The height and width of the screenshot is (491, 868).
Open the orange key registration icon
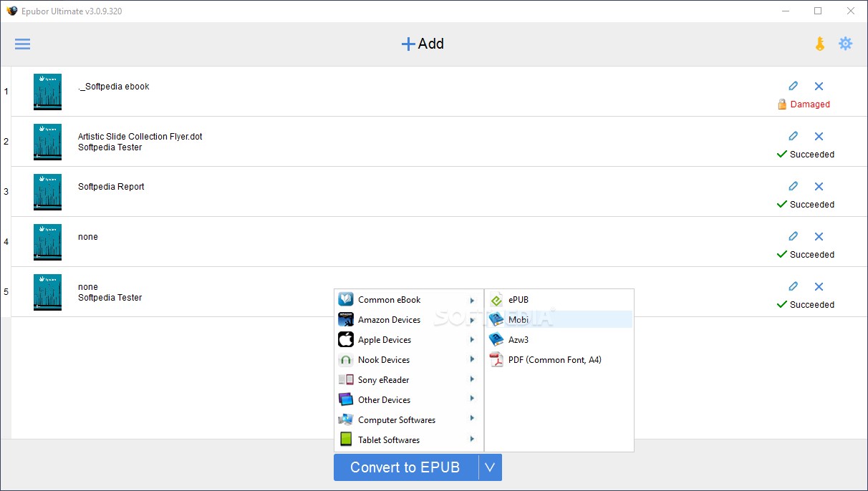tap(820, 44)
